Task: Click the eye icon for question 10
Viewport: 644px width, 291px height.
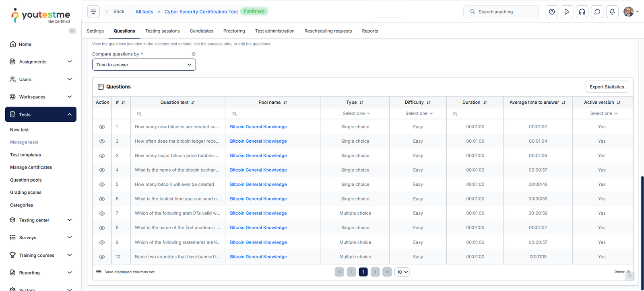Action: (x=102, y=257)
